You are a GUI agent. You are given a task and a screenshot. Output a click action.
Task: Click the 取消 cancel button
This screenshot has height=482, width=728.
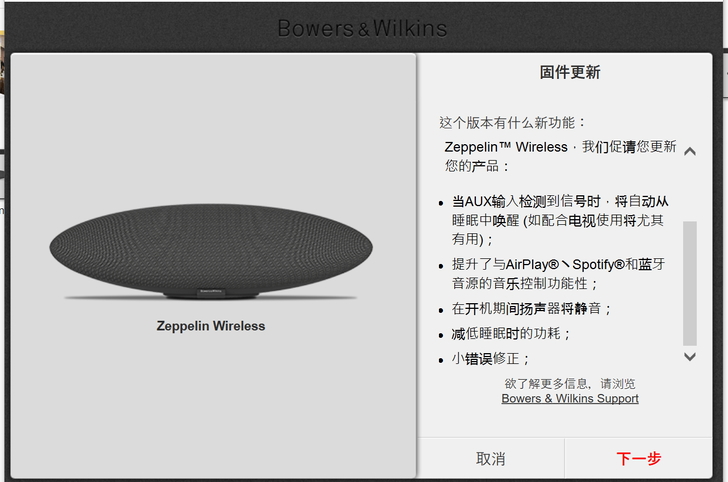pyautogui.click(x=491, y=458)
